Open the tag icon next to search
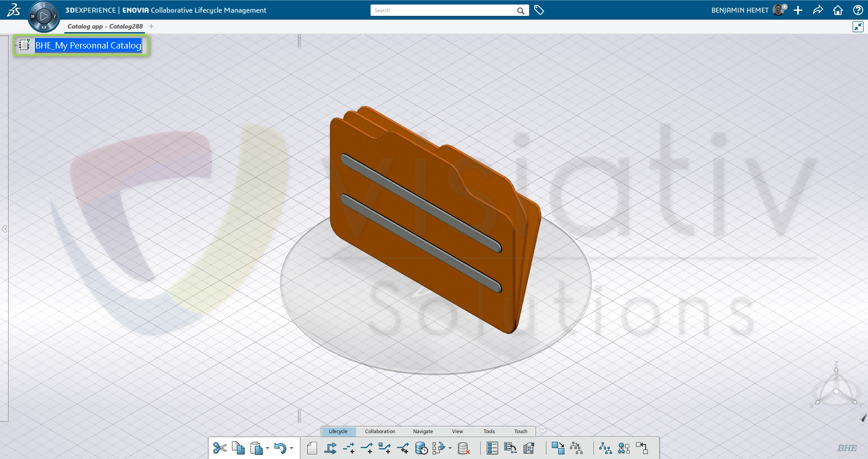This screenshot has width=868, height=459. (539, 10)
